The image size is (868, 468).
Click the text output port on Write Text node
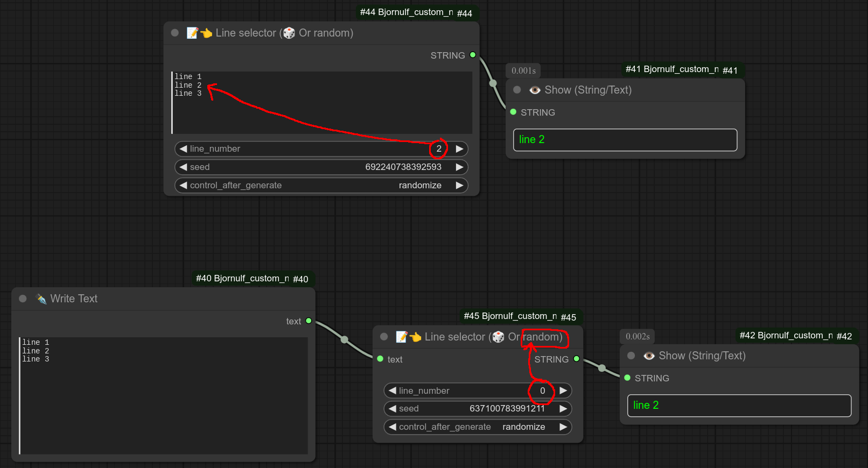pos(309,321)
